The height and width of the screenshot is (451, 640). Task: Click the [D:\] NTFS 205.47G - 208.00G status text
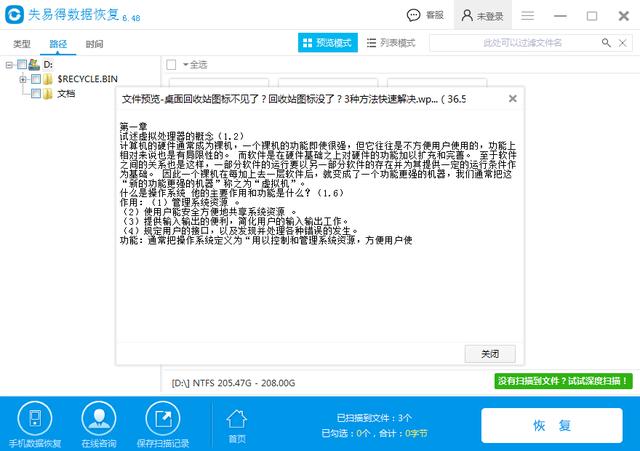tap(233, 383)
